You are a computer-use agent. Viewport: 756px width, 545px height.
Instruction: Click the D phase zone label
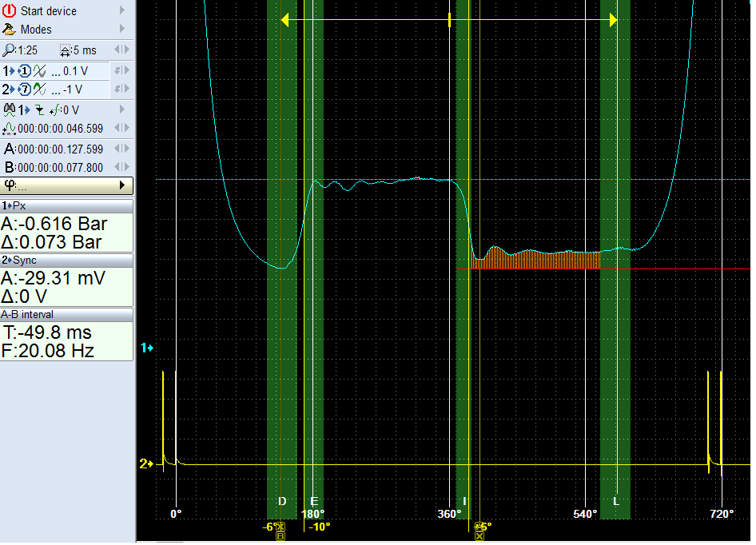click(x=283, y=501)
